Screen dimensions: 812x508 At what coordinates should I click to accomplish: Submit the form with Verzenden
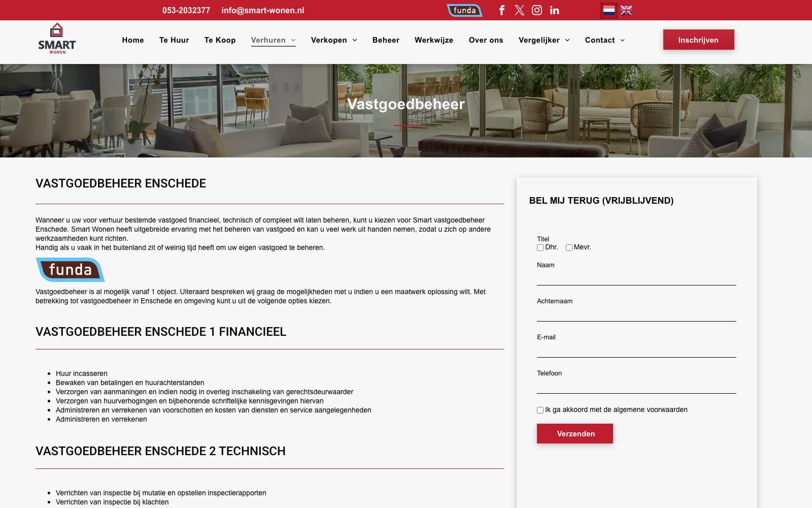(575, 434)
